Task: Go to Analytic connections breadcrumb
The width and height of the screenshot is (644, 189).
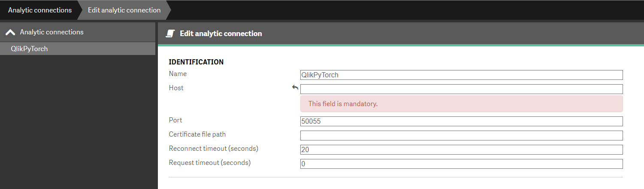Action: 40,10
